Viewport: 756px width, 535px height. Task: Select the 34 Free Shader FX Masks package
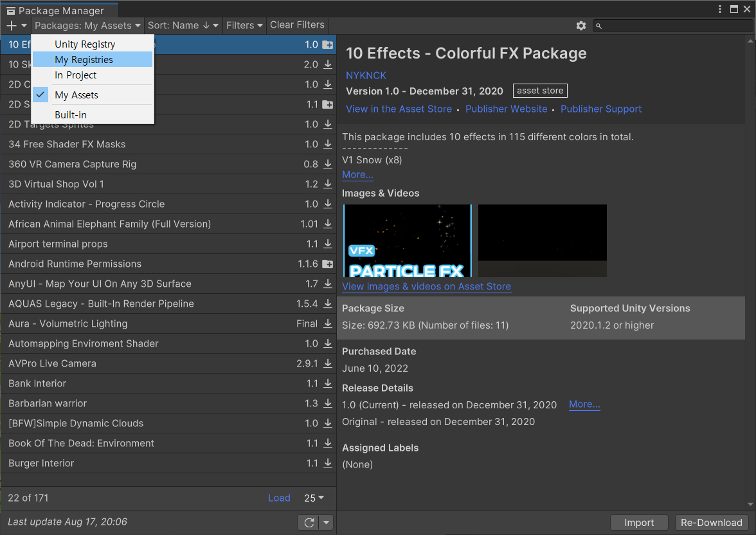pyautogui.click(x=168, y=144)
